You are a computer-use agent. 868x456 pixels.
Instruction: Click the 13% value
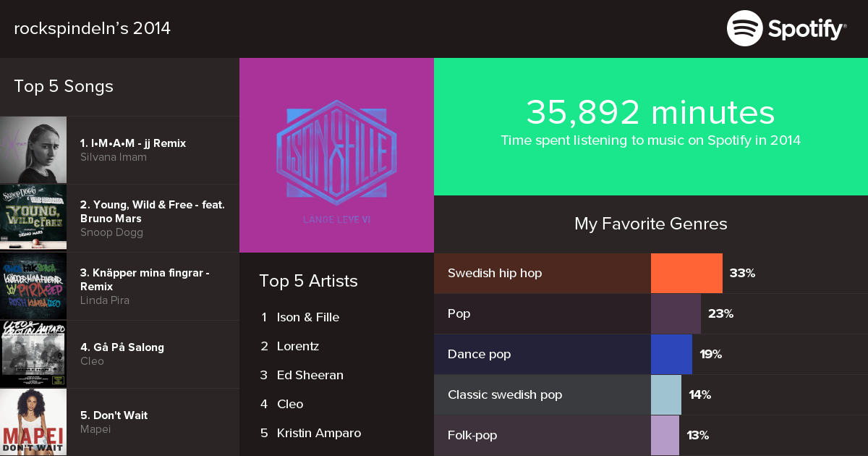coord(697,435)
